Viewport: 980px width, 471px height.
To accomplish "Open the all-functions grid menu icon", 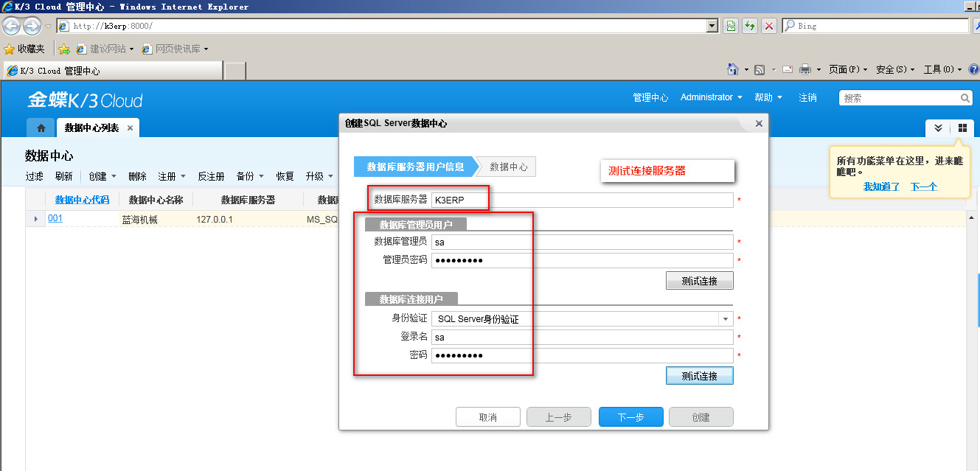I will 962,128.
